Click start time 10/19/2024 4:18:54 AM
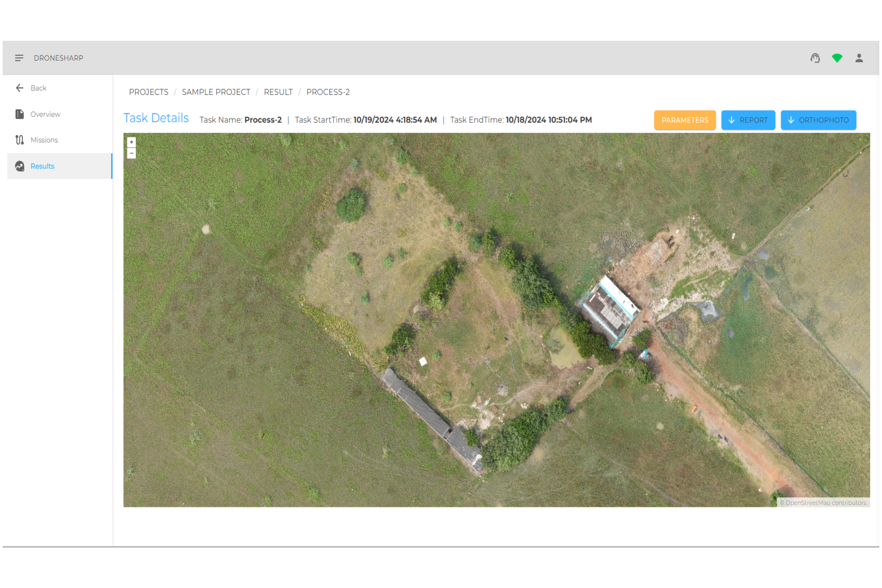Viewport: 882px width, 588px height. pyautogui.click(x=395, y=120)
